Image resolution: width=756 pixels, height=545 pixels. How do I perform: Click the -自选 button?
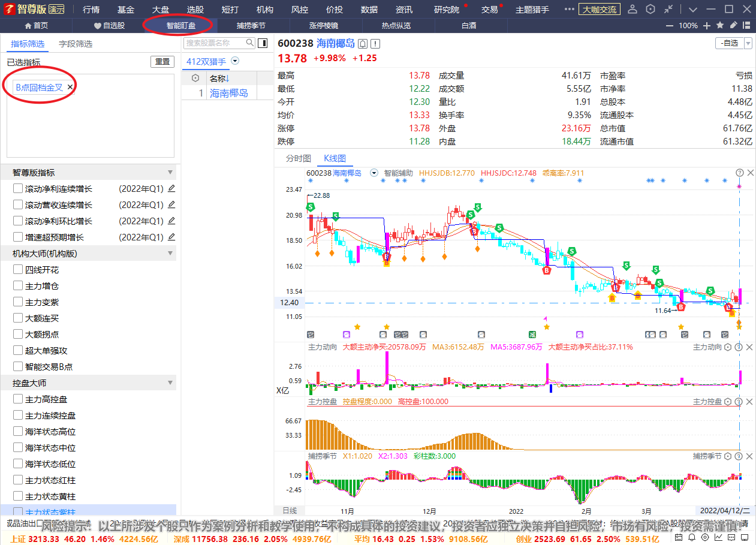730,43
